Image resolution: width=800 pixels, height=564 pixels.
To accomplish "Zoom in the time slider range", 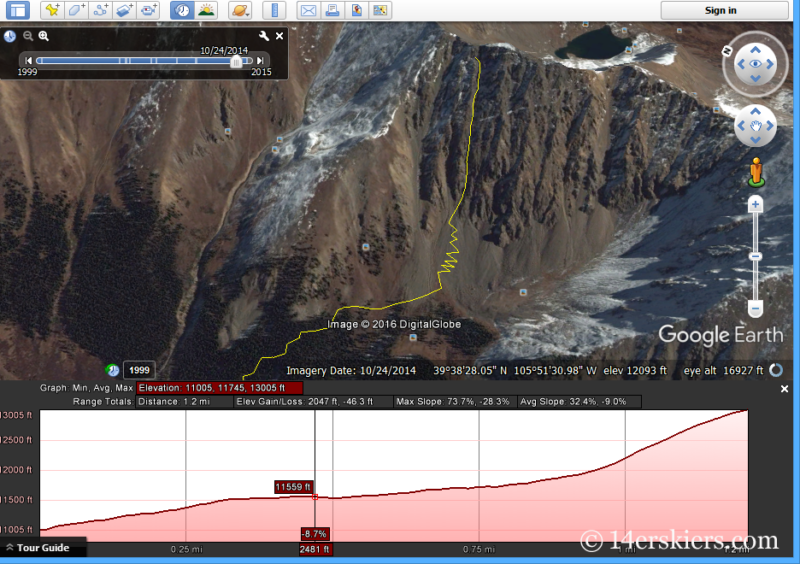I will pyautogui.click(x=44, y=36).
